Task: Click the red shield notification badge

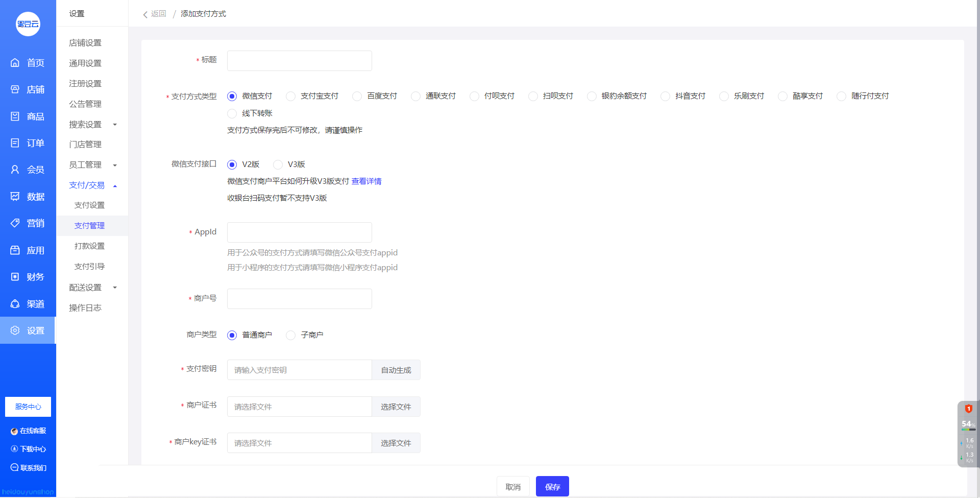Action: pos(968,409)
